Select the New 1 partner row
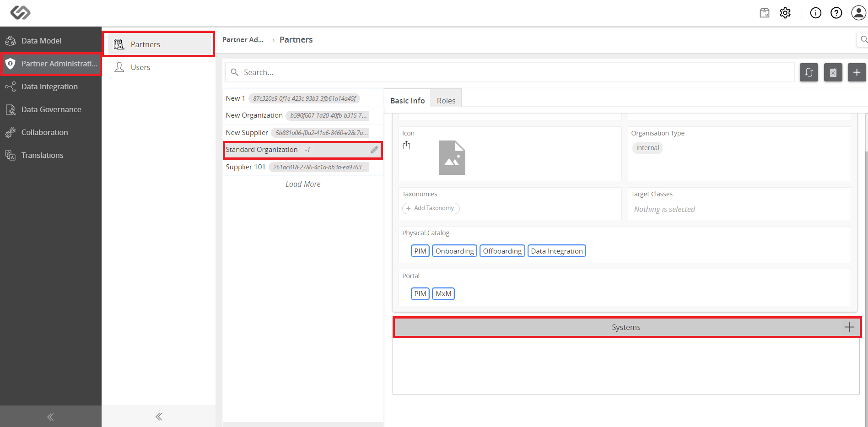 303,98
